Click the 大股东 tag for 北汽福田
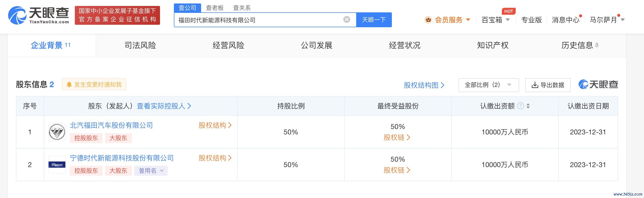This screenshot has width=644, height=198. [118, 138]
